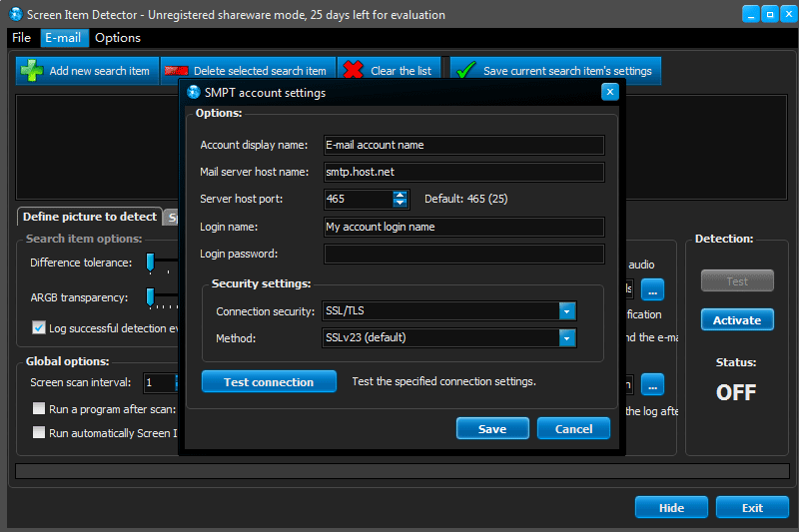
Task: Open the E-mail menu
Action: tap(63, 38)
